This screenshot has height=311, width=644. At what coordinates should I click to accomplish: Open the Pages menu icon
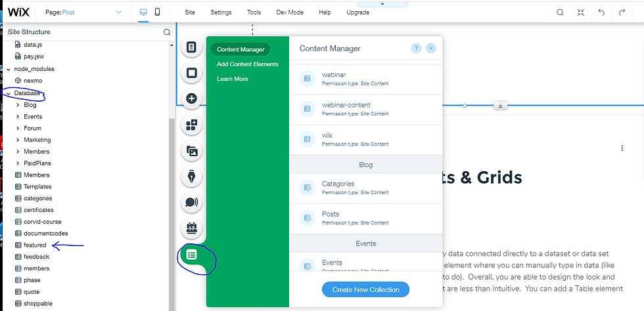[x=191, y=47]
